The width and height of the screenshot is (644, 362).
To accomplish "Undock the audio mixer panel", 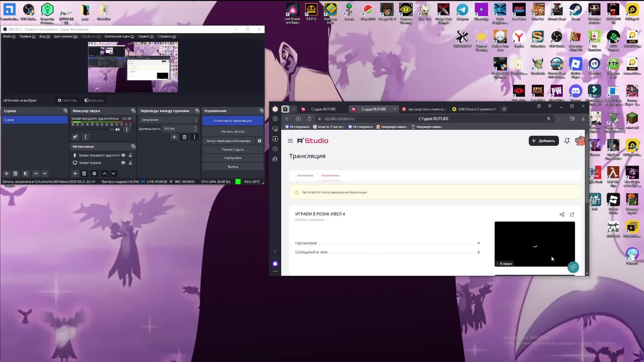I will (133, 111).
